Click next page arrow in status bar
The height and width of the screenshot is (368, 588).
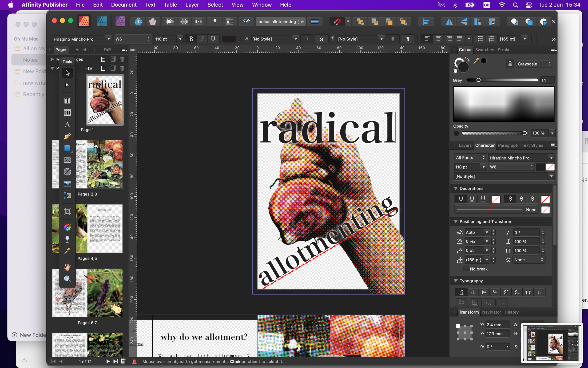[x=108, y=361]
